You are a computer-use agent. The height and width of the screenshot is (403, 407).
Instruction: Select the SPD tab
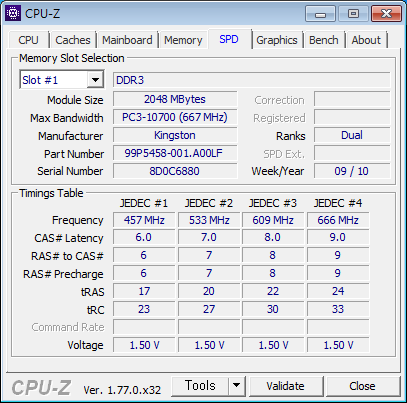229,39
